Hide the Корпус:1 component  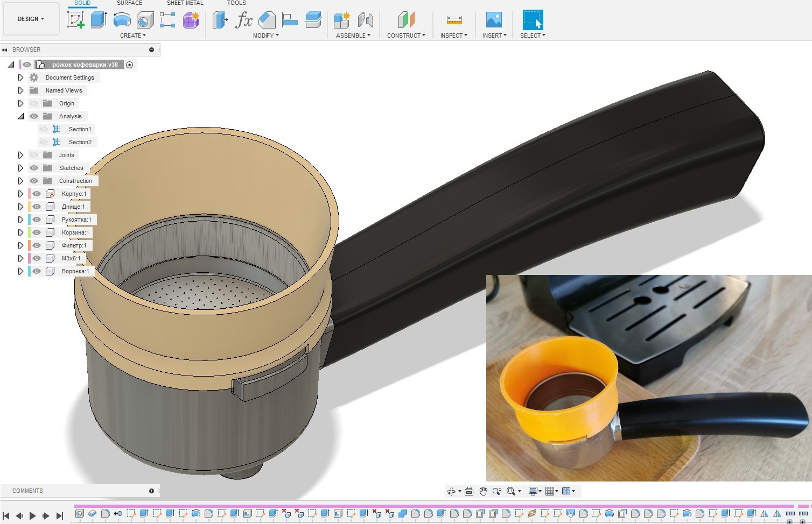coord(37,194)
